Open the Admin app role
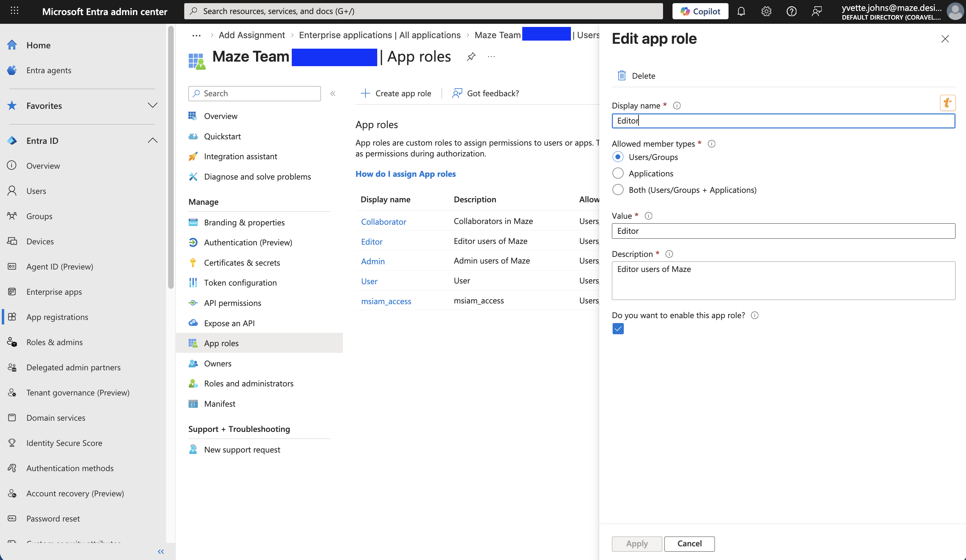The width and height of the screenshot is (966, 560). coord(373,261)
